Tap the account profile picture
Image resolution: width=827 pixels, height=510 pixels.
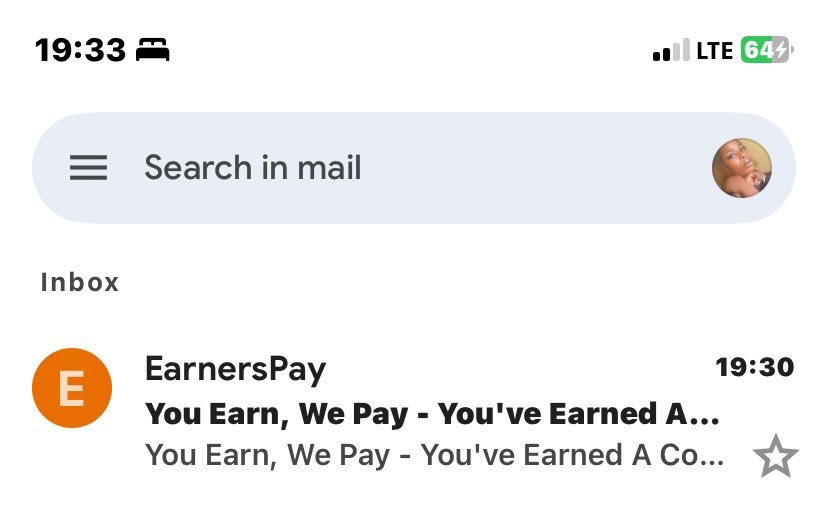tap(742, 168)
